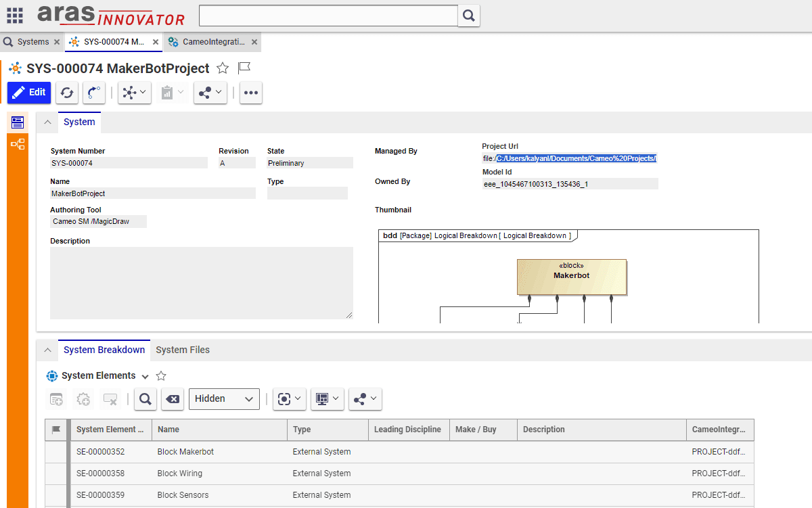Select the Block Sensors row name
This screenshot has height=508, width=812.
pos(183,495)
